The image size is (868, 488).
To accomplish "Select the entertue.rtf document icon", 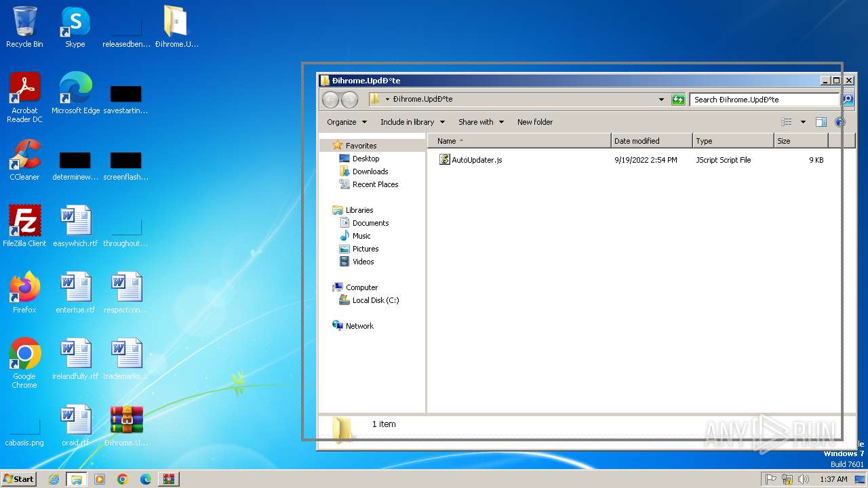I will click(75, 292).
